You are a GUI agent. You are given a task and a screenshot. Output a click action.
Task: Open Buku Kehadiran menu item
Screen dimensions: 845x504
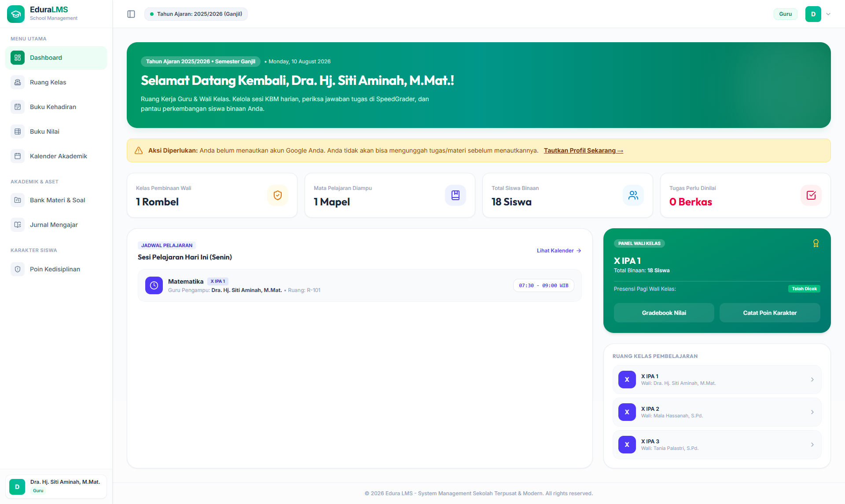point(56,107)
